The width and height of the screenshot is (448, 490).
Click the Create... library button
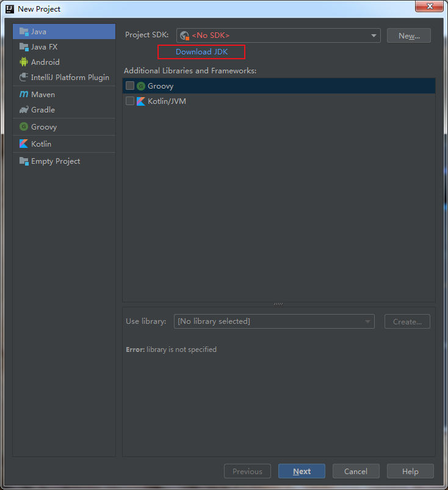(407, 321)
